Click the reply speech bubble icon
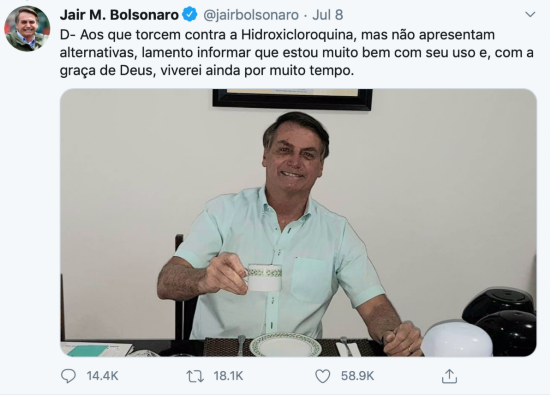 tap(68, 376)
